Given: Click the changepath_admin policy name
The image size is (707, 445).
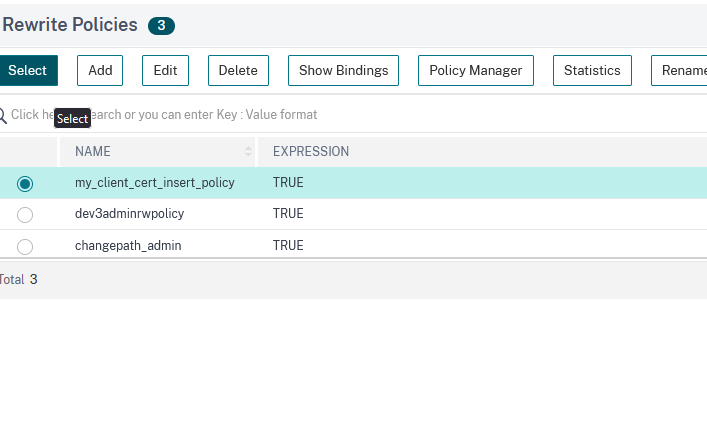Looking at the screenshot, I should click(x=128, y=246).
